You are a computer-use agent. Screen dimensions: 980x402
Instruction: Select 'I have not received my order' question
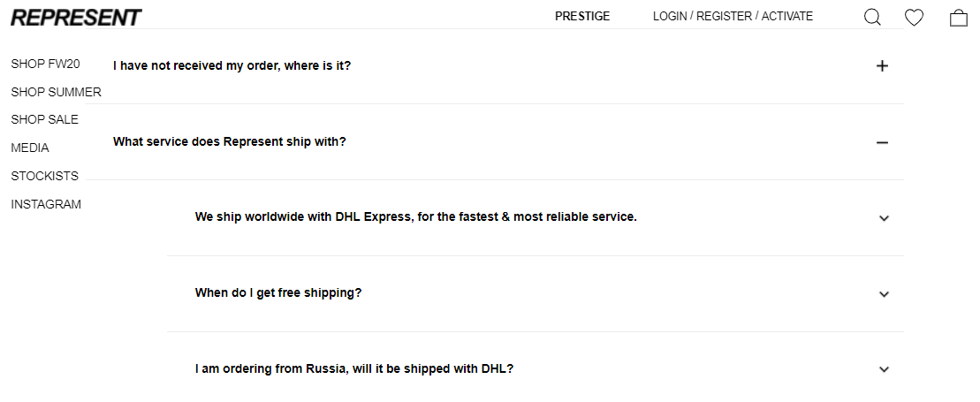click(232, 65)
